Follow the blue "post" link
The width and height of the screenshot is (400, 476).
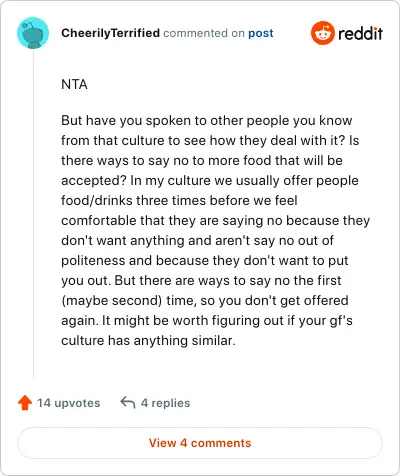pos(261,33)
